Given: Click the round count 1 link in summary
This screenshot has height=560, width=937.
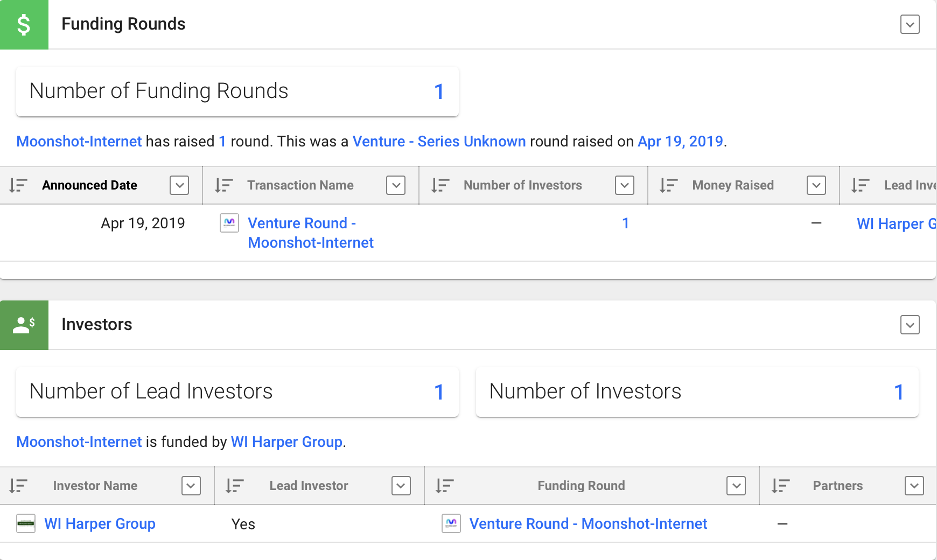Looking at the screenshot, I should pos(222,141).
